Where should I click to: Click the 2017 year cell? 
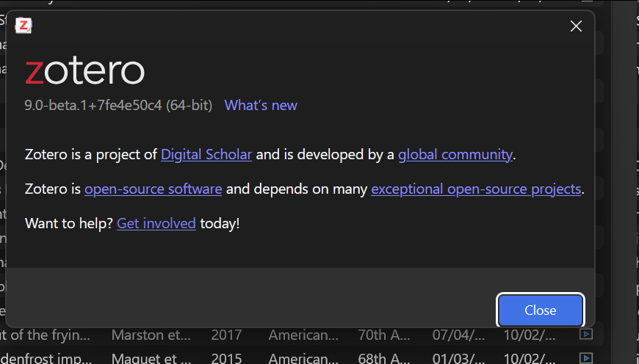coord(226,335)
